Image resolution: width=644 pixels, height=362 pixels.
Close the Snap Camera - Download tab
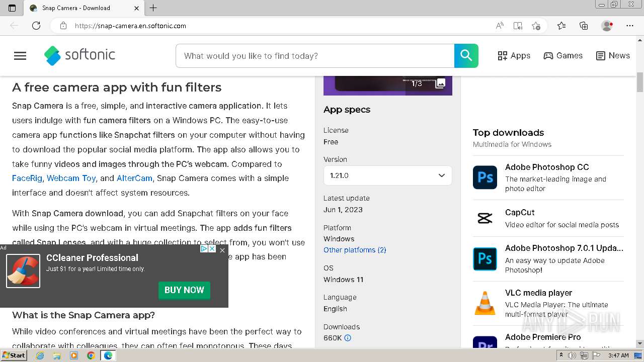pyautogui.click(x=136, y=8)
